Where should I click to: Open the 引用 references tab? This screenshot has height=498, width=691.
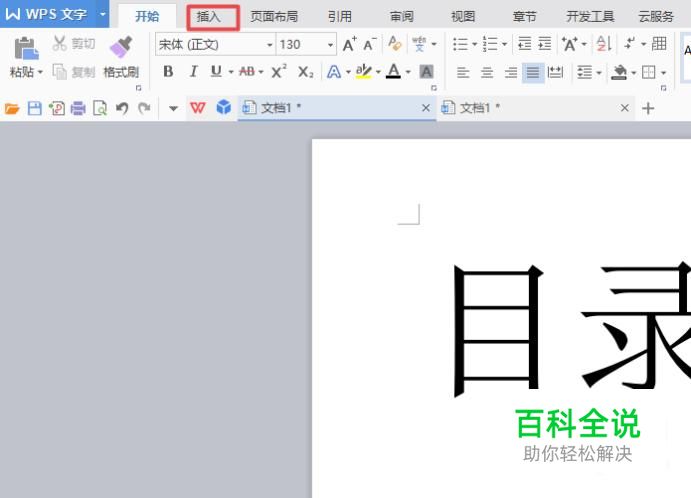pyautogui.click(x=339, y=17)
